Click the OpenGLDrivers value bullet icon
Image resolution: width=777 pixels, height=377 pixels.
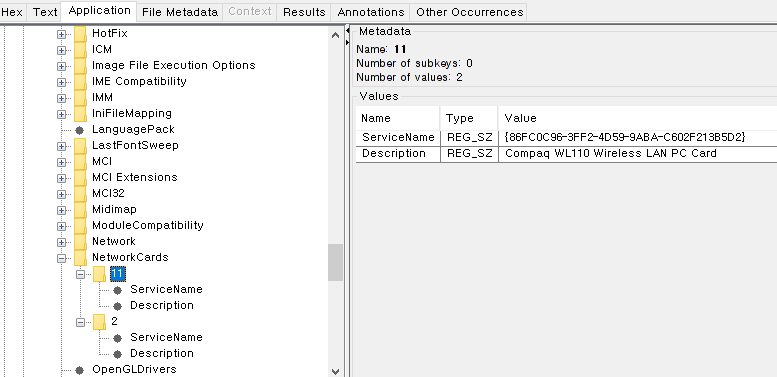point(79,370)
